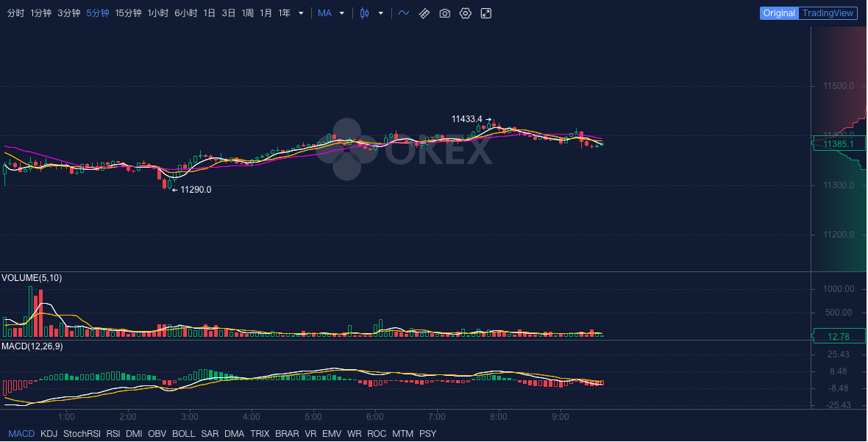The height and width of the screenshot is (442, 868).
Task: Expand the chart type dropdown arrow
Action: (x=381, y=13)
